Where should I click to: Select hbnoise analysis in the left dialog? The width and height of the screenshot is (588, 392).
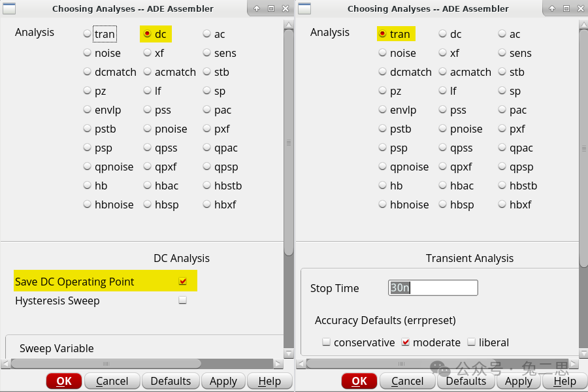88,204
